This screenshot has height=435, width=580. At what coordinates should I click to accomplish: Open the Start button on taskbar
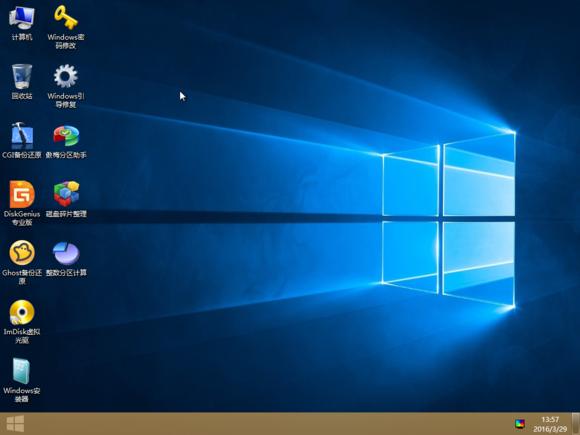pyautogui.click(x=15, y=424)
